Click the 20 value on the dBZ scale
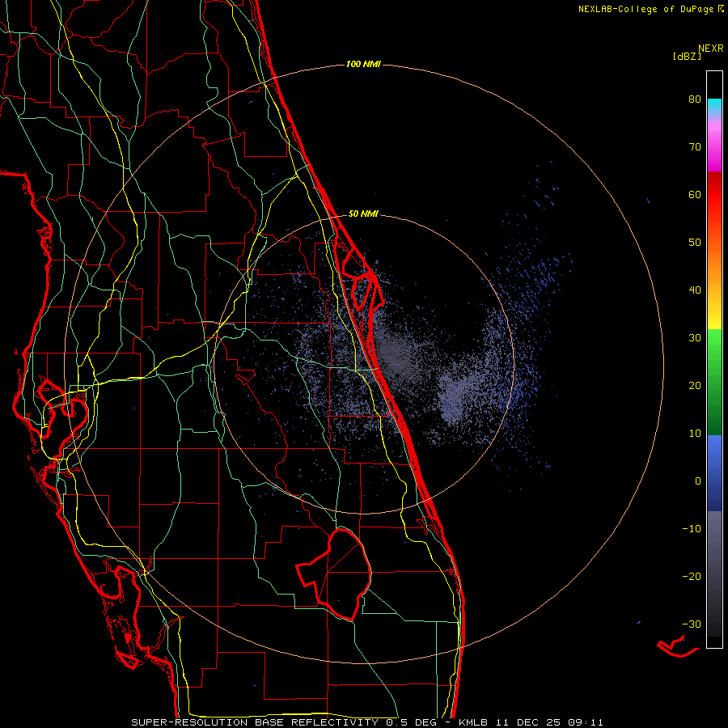The image size is (728, 728). click(695, 385)
